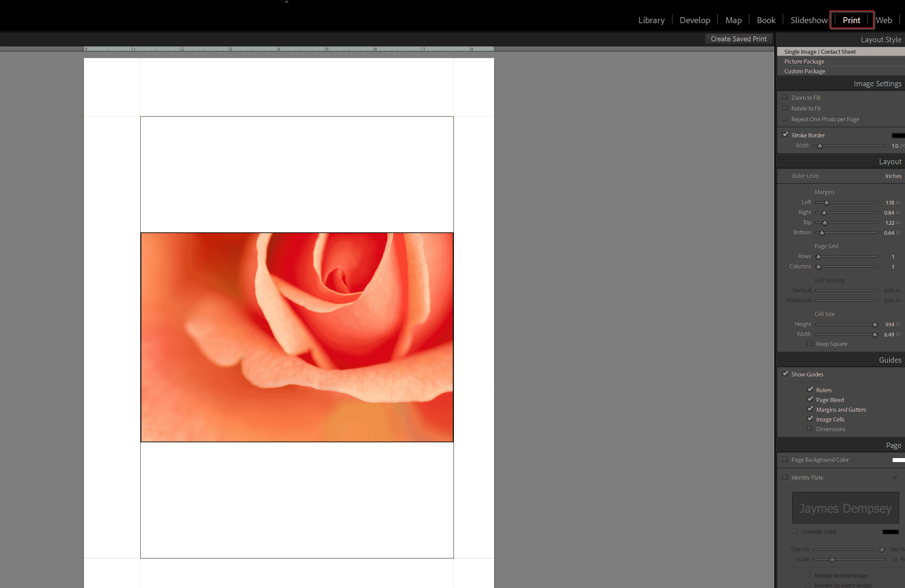
Task: Turn on the Identity Plate
Action: (785, 477)
